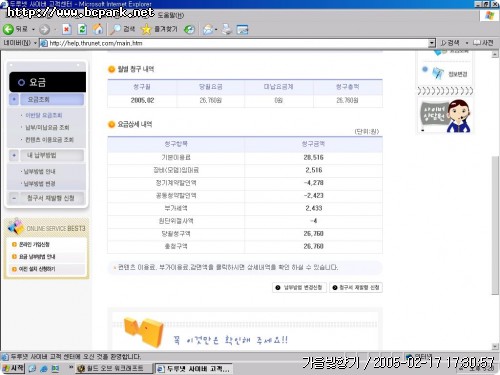Open 이전 설치 신청하기 in the BEST3 list
Image resolution: width=500 pixels, height=375 pixels.
pyautogui.click(x=37, y=269)
